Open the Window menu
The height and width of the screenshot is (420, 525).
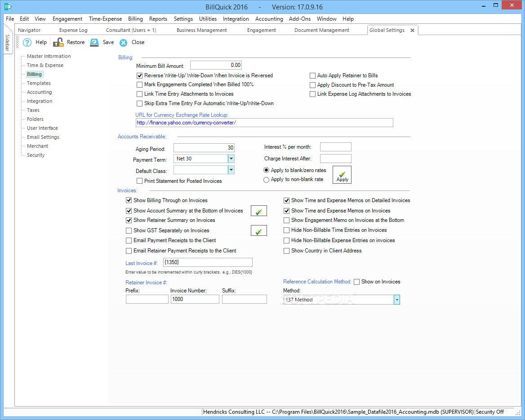[326, 19]
